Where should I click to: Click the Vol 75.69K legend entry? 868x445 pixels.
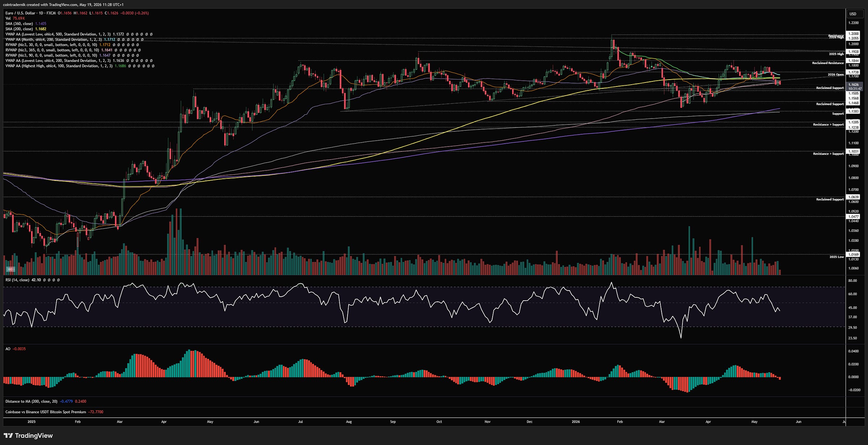point(15,18)
